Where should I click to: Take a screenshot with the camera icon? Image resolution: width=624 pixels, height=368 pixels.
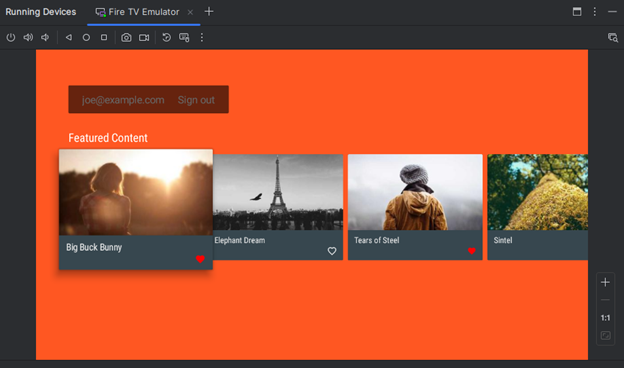point(126,37)
